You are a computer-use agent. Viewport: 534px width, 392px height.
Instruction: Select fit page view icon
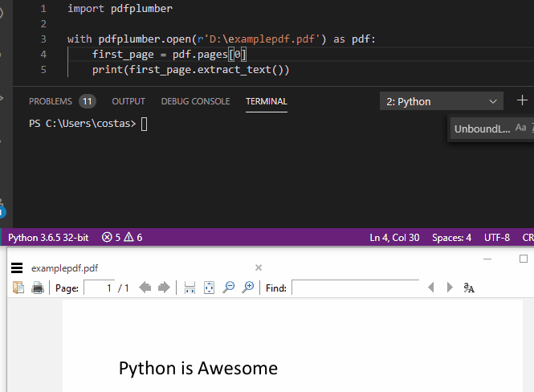click(x=209, y=288)
